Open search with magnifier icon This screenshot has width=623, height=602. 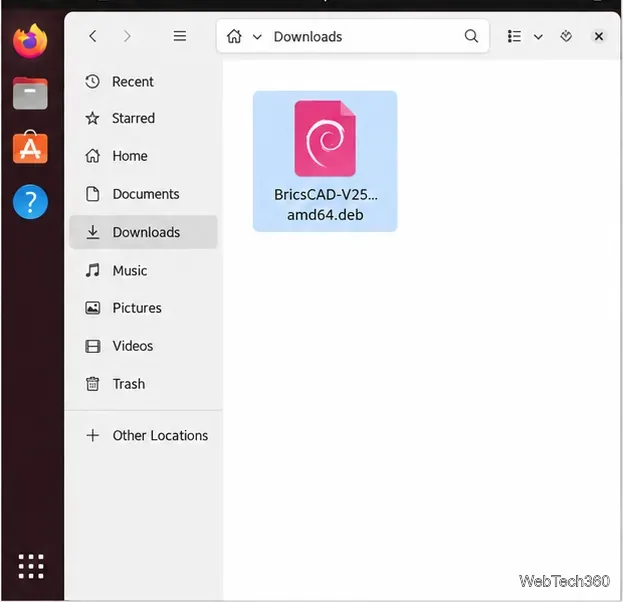click(471, 36)
